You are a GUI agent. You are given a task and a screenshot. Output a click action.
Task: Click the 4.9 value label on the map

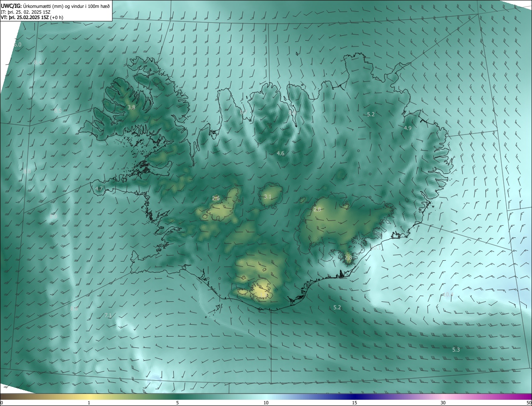click(407, 128)
